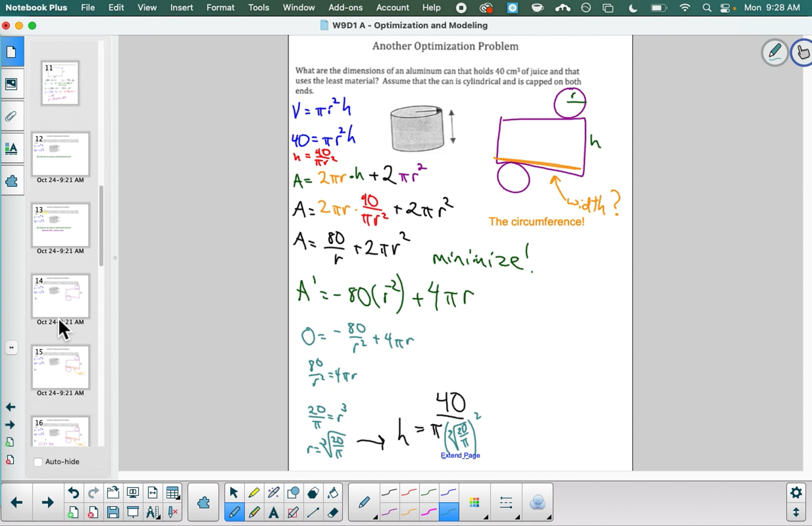Toggle pen mode circle button
The width and height of the screenshot is (812, 526).
(774, 52)
